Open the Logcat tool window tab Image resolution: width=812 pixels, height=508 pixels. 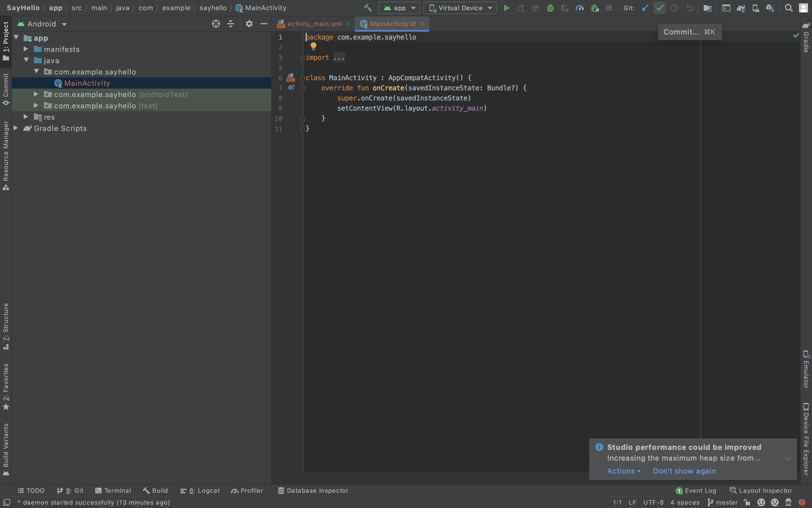[200, 491]
